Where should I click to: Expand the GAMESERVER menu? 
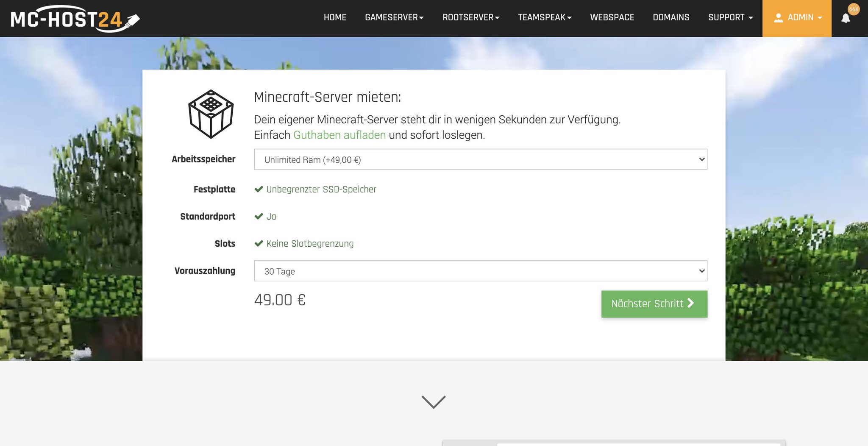coord(394,17)
